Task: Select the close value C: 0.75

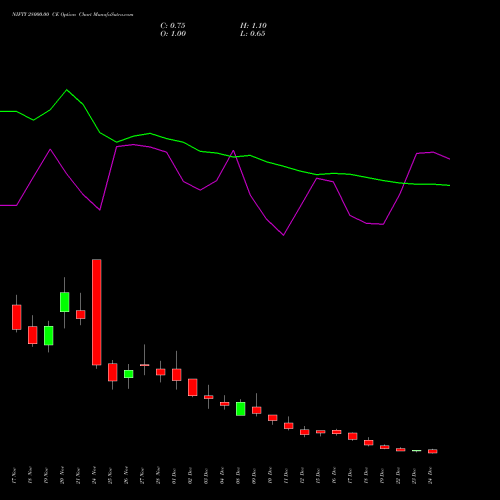Action: [x=173, y=26]
